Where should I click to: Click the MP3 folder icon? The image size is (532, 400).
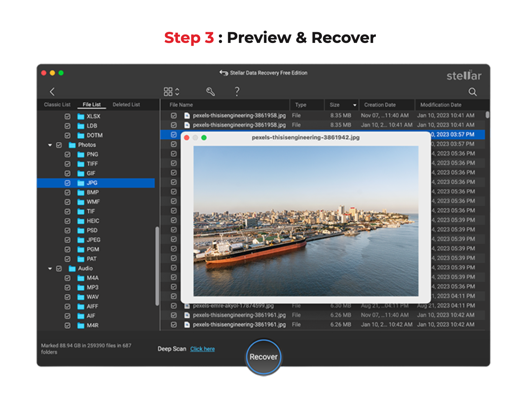pyautogui.click(x=81, y=288)
